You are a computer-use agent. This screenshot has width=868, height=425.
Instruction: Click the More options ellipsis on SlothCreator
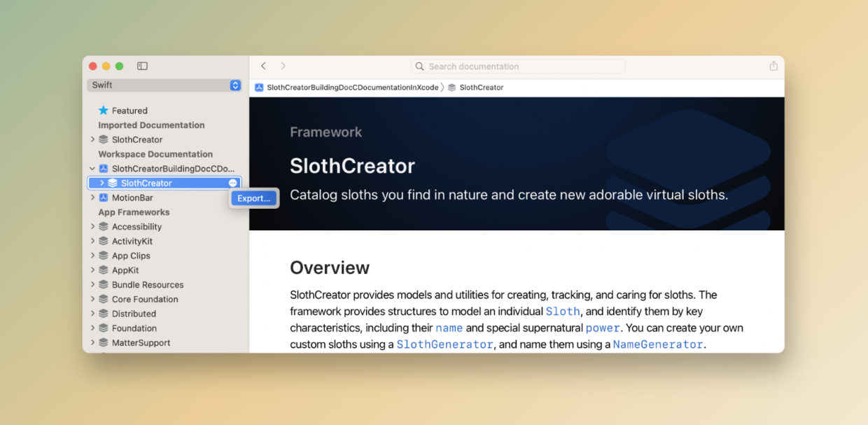(232, 182)
